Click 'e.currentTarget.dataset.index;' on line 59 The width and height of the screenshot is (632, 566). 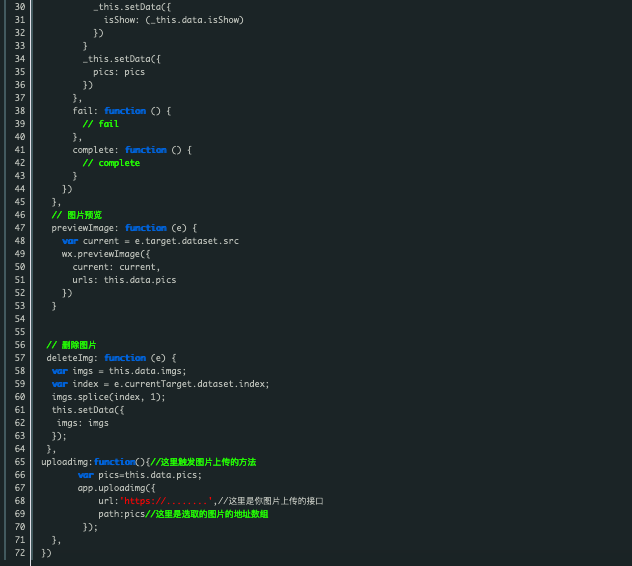191,384
